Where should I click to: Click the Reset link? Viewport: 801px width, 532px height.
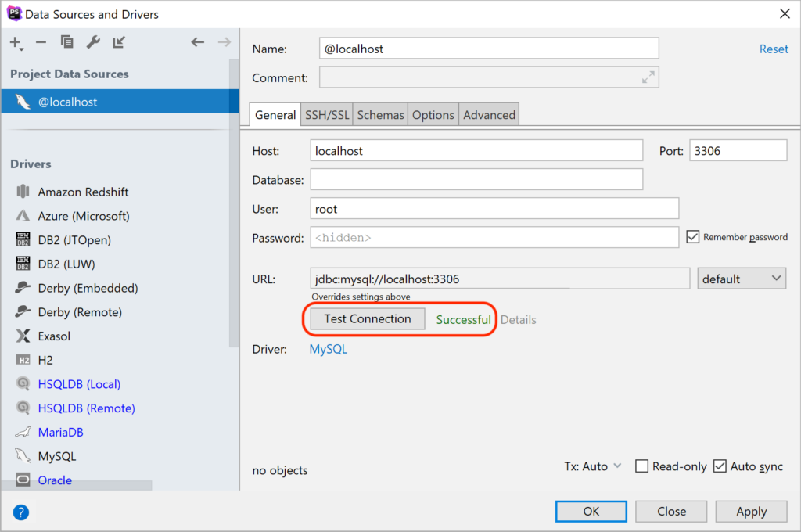774,49
